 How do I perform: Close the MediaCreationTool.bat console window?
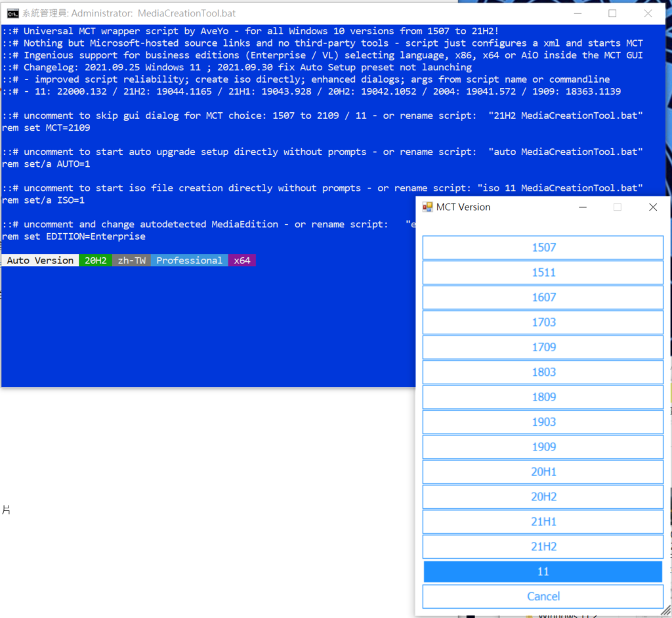(648, 13)
